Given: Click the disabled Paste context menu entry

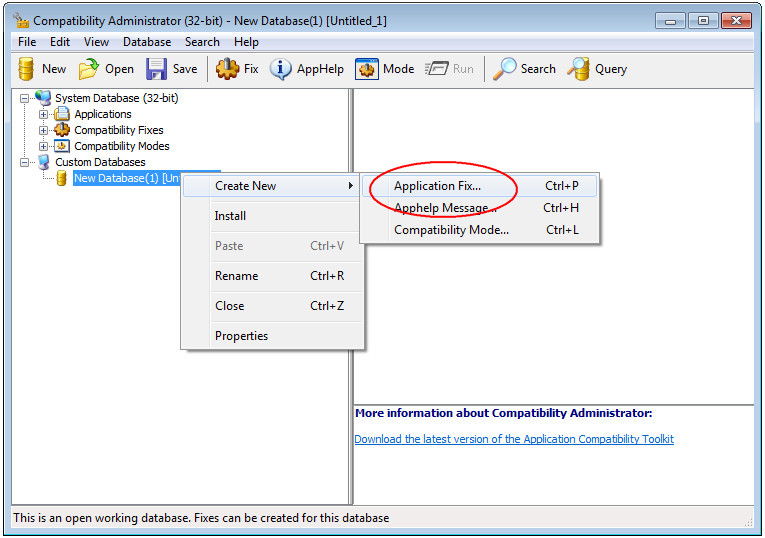Looking at the screenshot, I should 273,246.
